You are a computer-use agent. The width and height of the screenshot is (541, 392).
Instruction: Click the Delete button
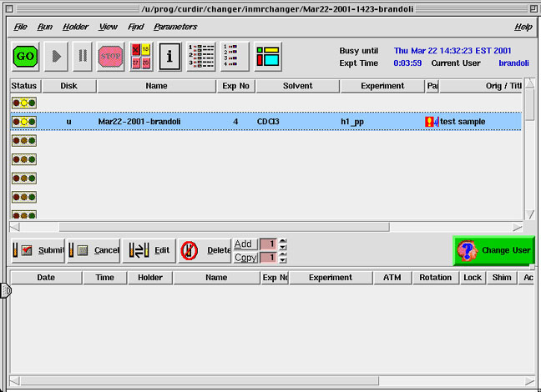pos(205,250)
